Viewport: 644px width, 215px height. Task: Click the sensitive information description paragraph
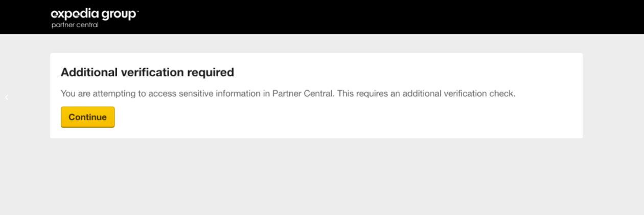[289, 94]
